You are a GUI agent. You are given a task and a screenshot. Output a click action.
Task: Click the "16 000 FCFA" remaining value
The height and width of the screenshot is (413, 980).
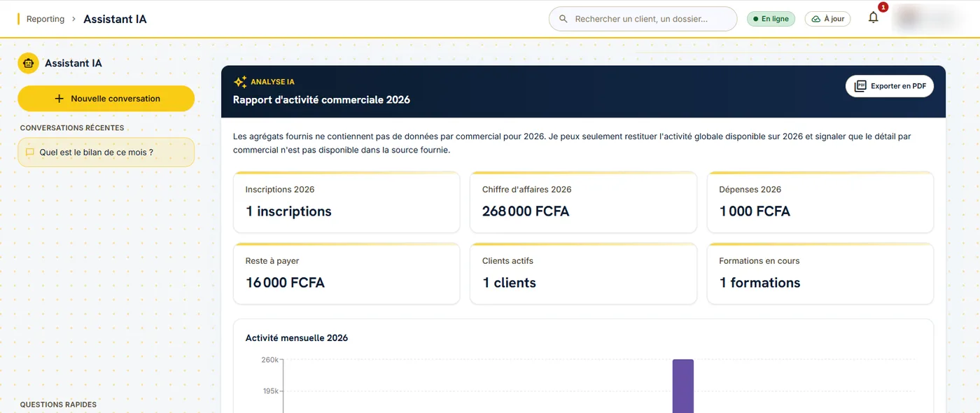[285, 283]
